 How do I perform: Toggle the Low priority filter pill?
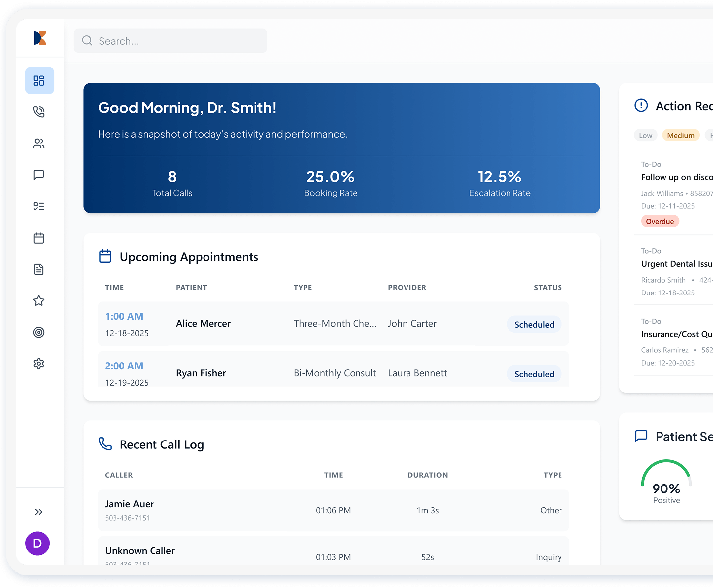coord(645,135)
